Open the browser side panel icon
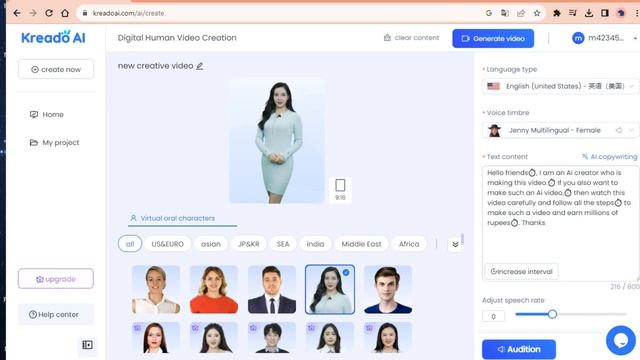 click(x=605, y=13)
